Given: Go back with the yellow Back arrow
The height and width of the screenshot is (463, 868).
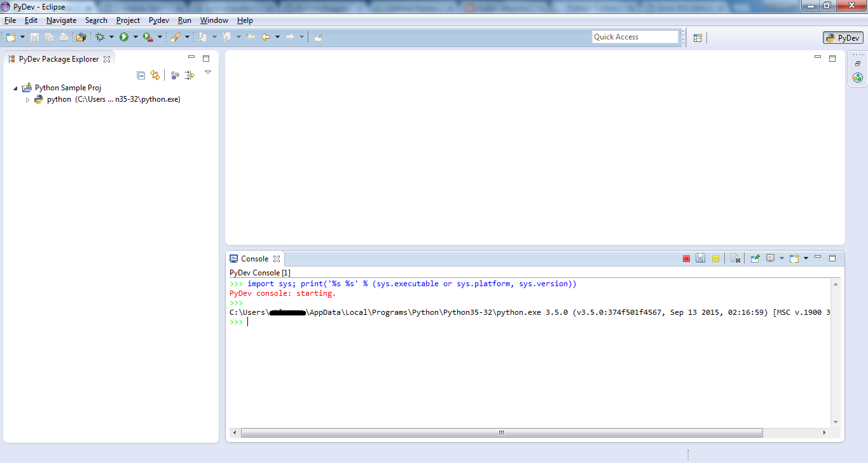Looking at the screenshot, I should [x=266, y=37].
